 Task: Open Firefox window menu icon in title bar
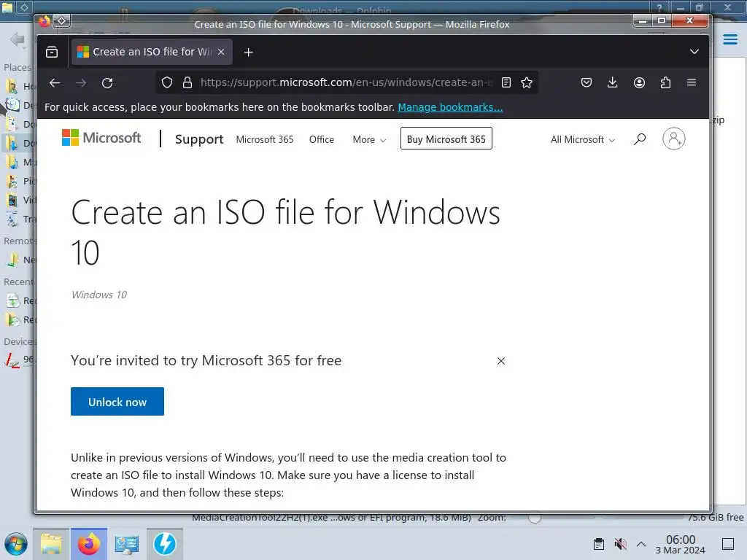click(44, 21)
